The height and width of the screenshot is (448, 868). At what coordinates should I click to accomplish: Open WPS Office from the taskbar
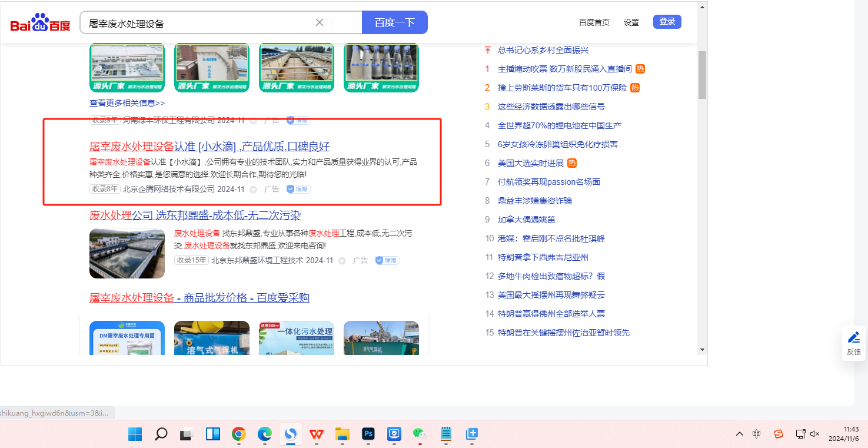(317, 434)
